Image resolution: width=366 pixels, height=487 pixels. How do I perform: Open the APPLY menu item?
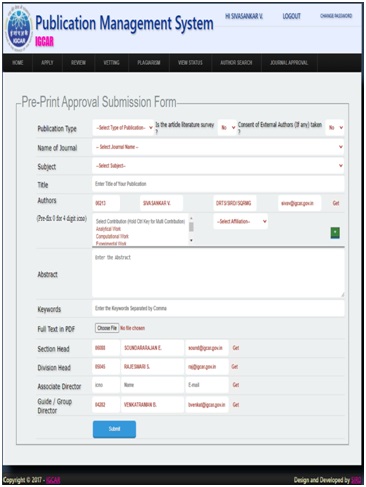click(x=47, y=62)
